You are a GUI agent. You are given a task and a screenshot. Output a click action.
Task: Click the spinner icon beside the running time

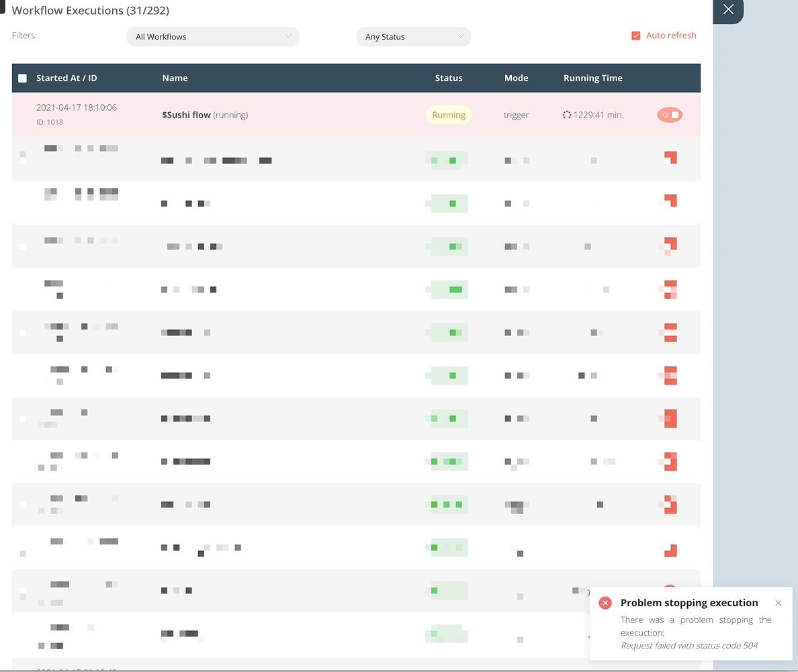(568, 114)
